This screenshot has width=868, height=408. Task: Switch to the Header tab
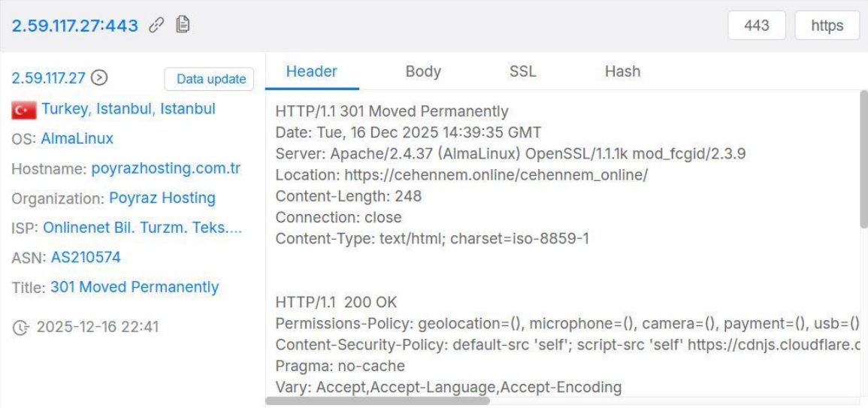point(312,71)
